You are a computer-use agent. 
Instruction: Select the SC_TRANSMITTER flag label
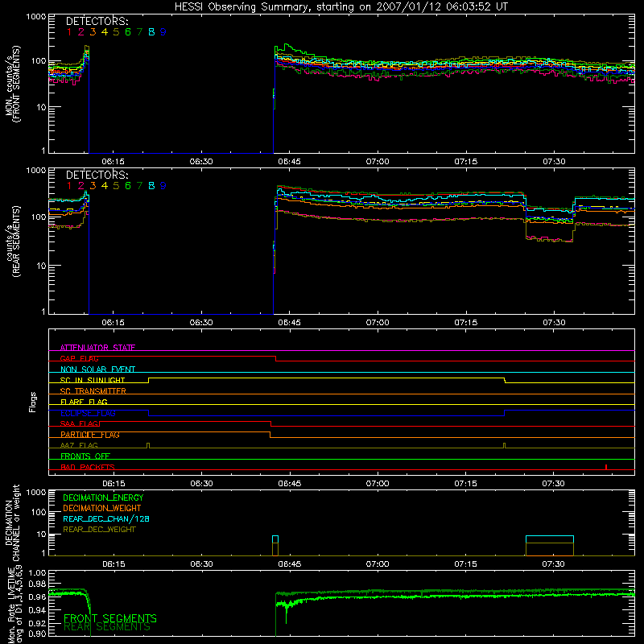93,391
